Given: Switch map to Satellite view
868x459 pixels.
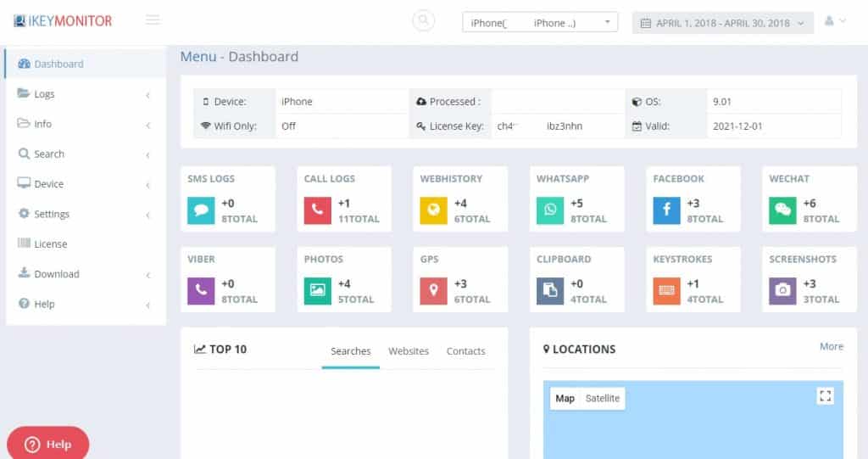Looking at the screenshot, I should 603,398.
